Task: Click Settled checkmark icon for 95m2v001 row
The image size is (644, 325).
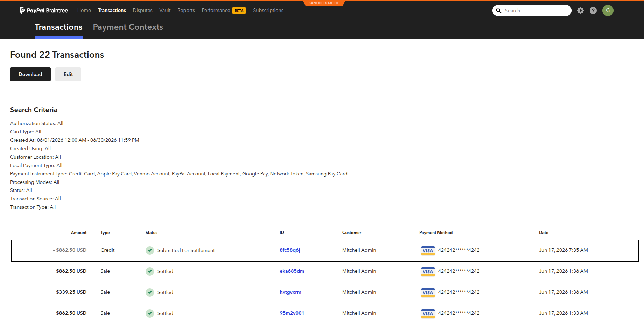Action: click(x=150, y=313)
